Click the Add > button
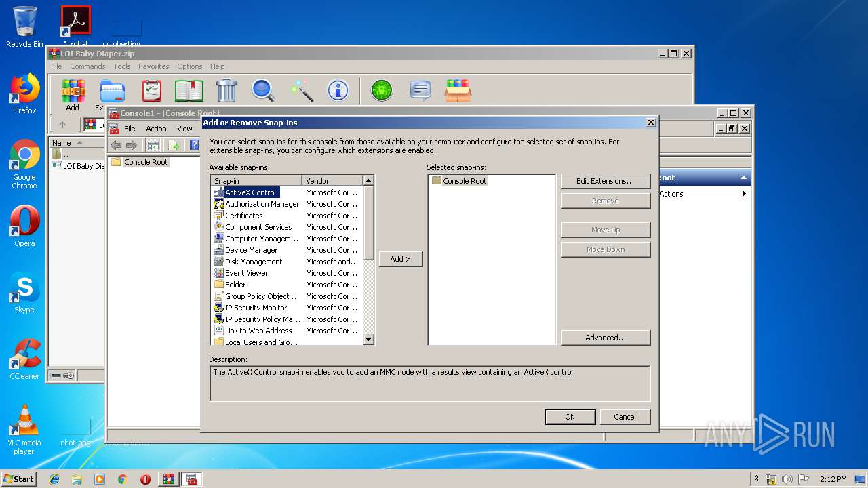Viewport: 868px width, 488px height. [400, 259]
